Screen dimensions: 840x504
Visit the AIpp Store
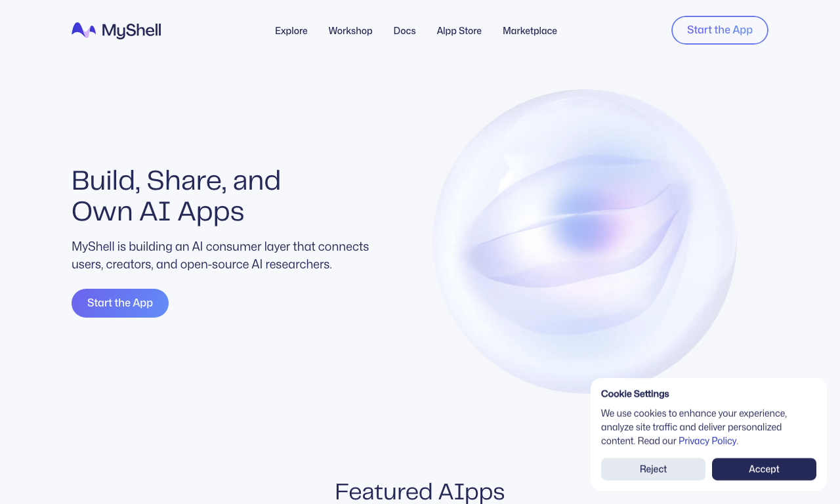coord(459,31)
